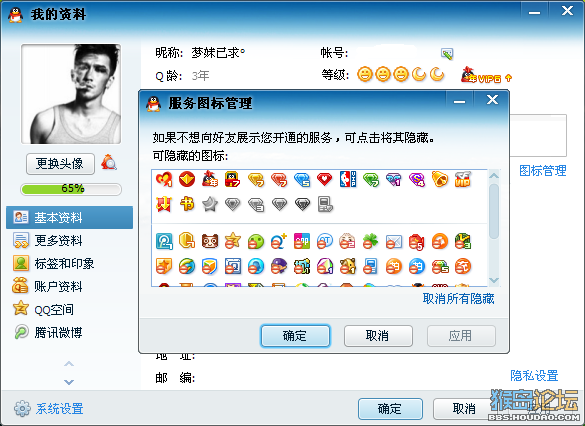
Task: Click 取消 in service icon dialog
Action: [x=378, y=336]
